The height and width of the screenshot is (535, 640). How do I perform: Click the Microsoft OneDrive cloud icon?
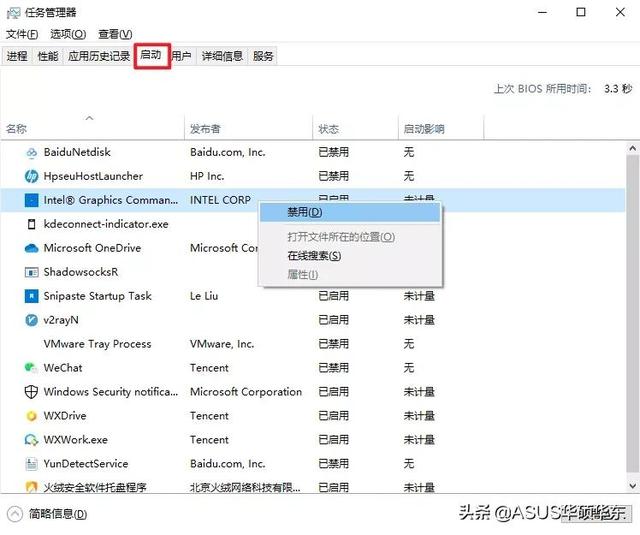pos(31,248)
